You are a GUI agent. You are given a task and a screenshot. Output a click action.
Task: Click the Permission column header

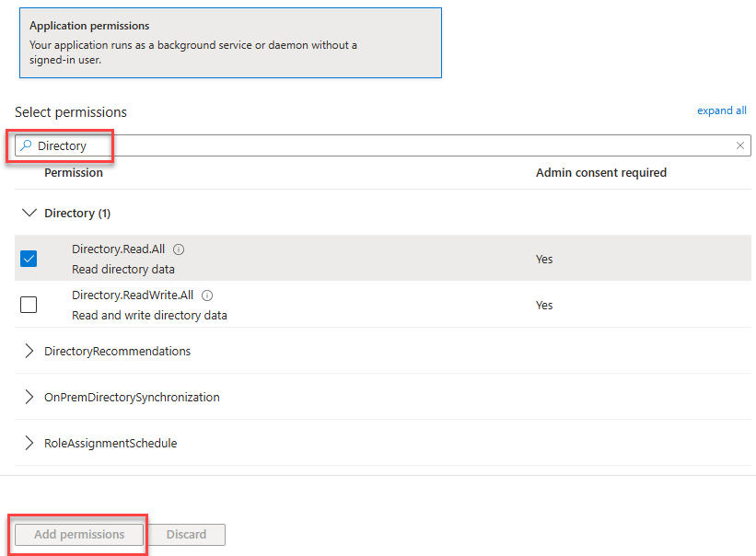click(x=74, y=172)
